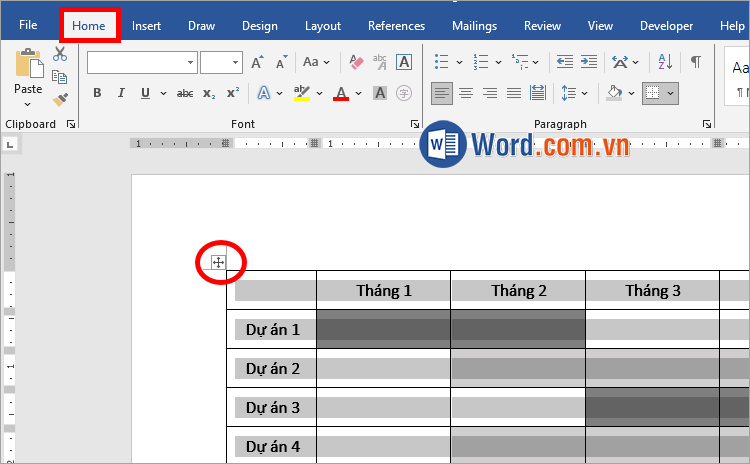The width and height of the screenshot is (750, 464).
Task: Click the Paste button
Action: point(28,73)
